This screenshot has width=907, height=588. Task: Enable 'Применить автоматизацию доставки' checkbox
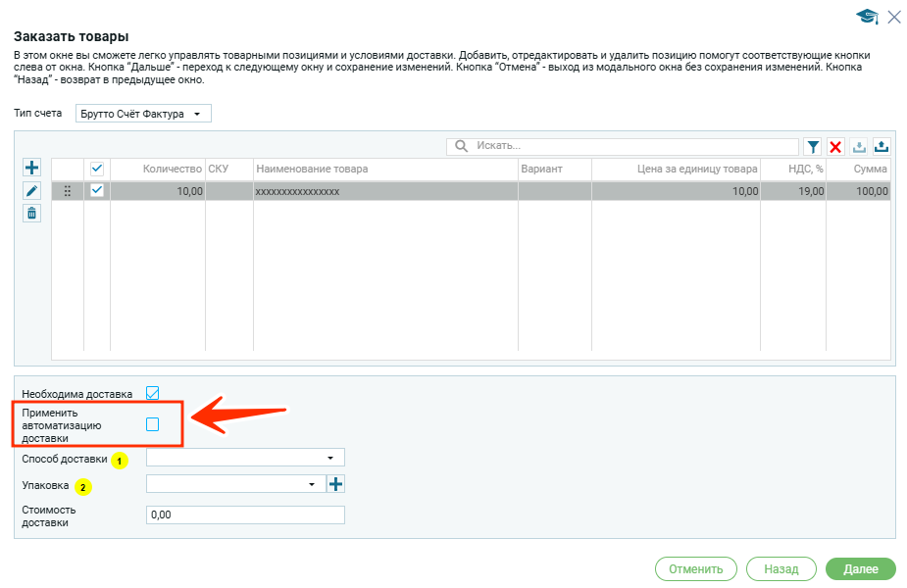(x=152, y=424)
